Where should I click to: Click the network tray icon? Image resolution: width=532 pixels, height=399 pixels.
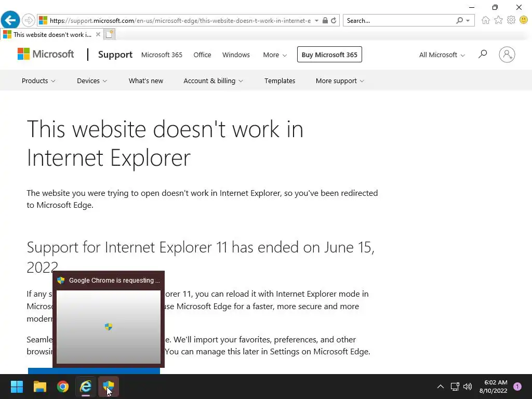455,387
